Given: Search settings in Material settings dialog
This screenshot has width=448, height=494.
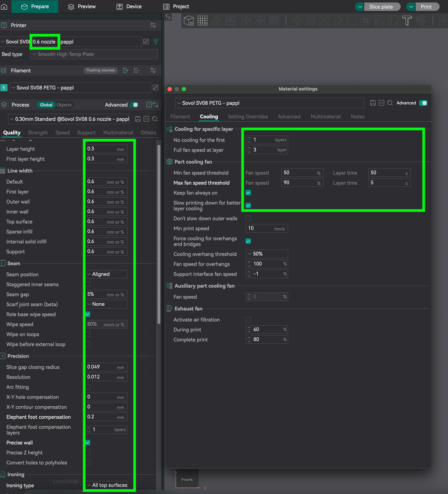Looking at the screenshot, I should point(390,103).
